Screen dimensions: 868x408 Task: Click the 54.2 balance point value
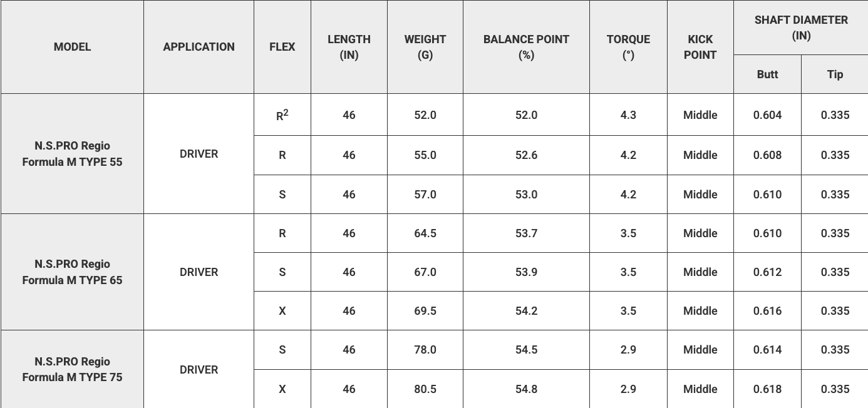pos(527,311)
